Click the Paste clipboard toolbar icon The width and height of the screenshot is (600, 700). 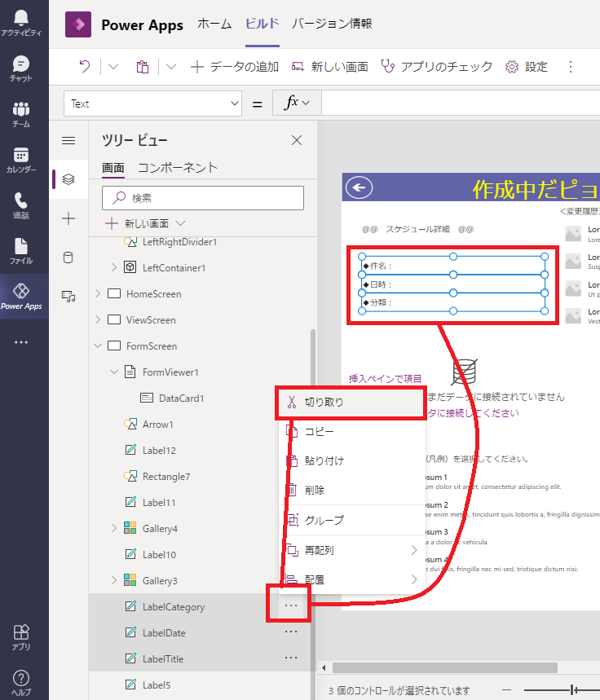143,67
